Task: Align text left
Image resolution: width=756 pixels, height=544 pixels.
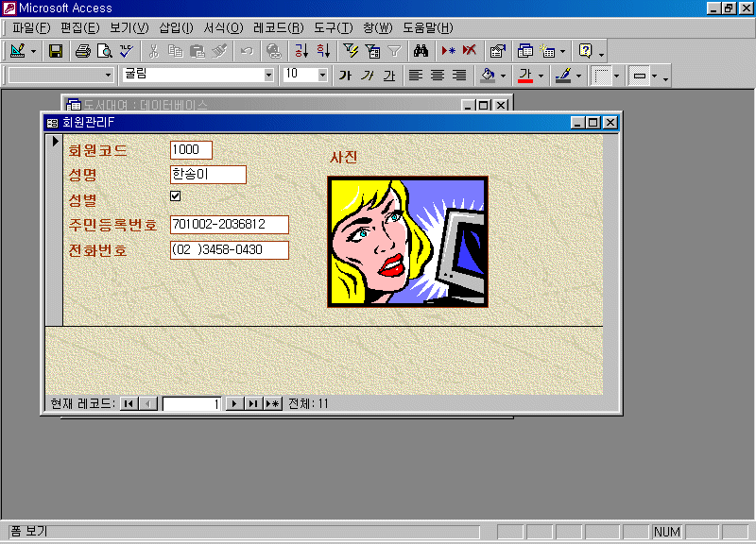Action: coord(416,76)
